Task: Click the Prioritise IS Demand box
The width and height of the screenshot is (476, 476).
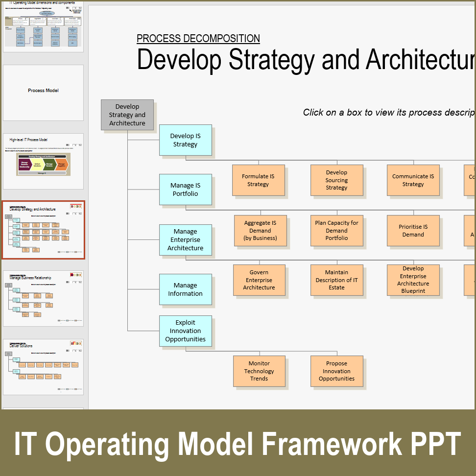Action: (x=414, y=231)
